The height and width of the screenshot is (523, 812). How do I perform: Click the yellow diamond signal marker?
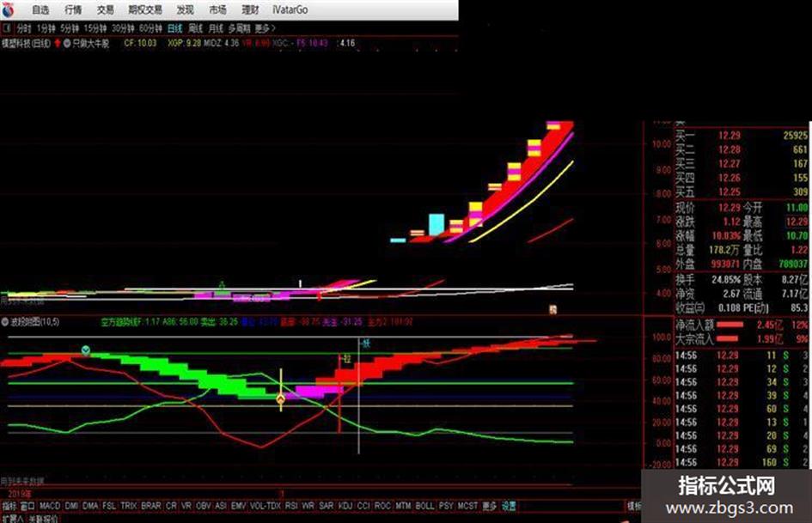281,398
